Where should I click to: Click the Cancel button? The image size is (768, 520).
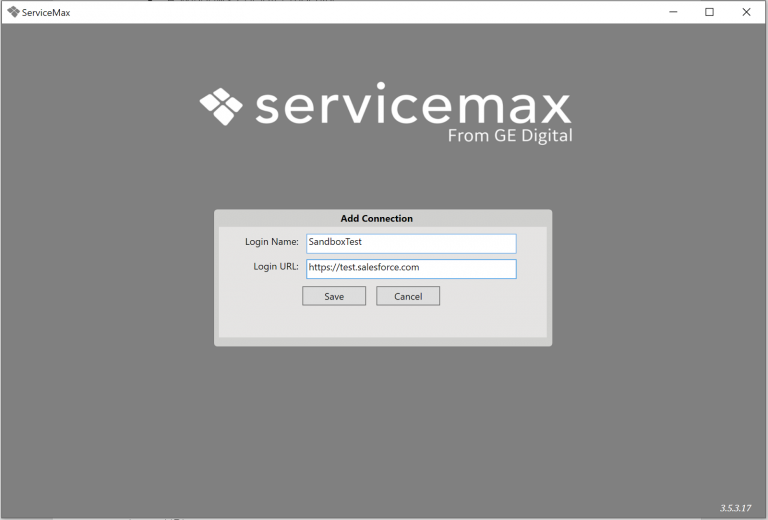408,296
